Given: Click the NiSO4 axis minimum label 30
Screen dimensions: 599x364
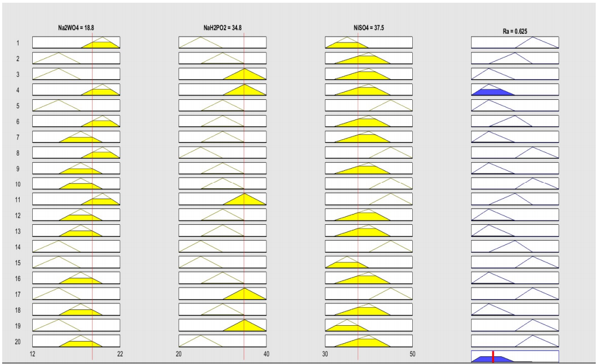Looking at the screenshot, I should tap(325, 354).
